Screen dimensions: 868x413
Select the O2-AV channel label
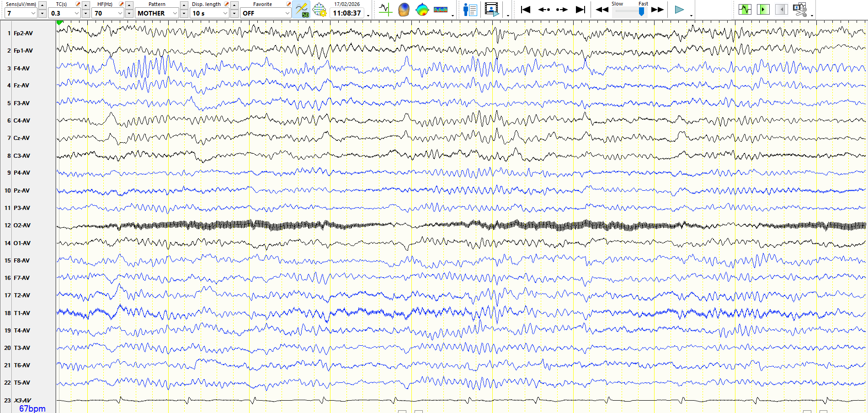tap(22, 225)
